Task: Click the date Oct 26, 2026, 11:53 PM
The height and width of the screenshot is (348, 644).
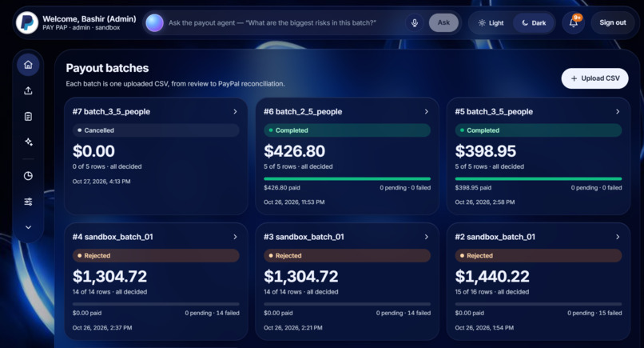Action: click(x=294, y=202)
